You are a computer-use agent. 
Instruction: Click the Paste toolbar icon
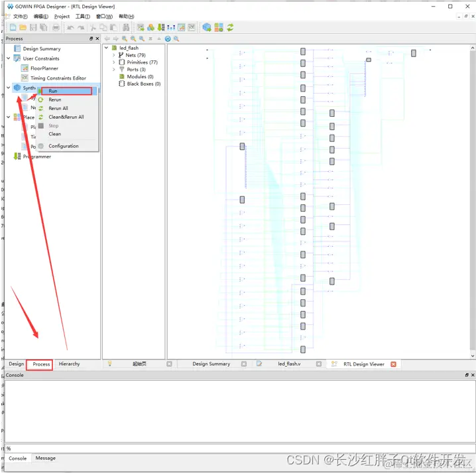pos(113,28)
